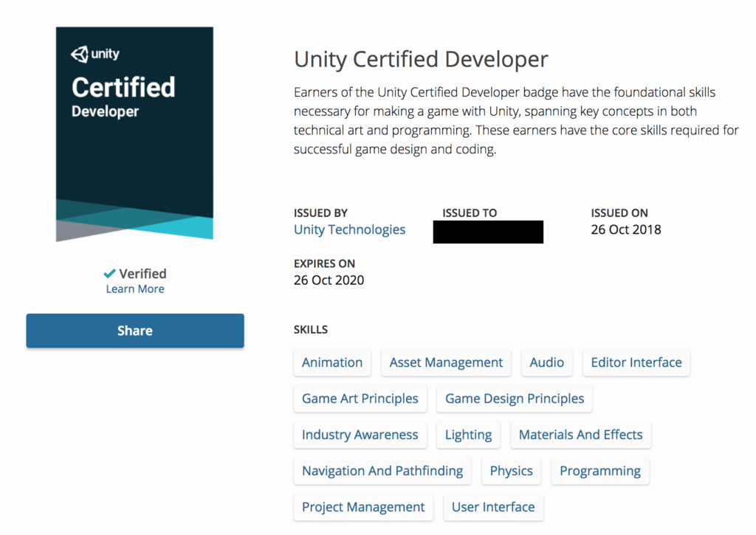
Task: Click the Share button
Action: (x=135, y=331)
